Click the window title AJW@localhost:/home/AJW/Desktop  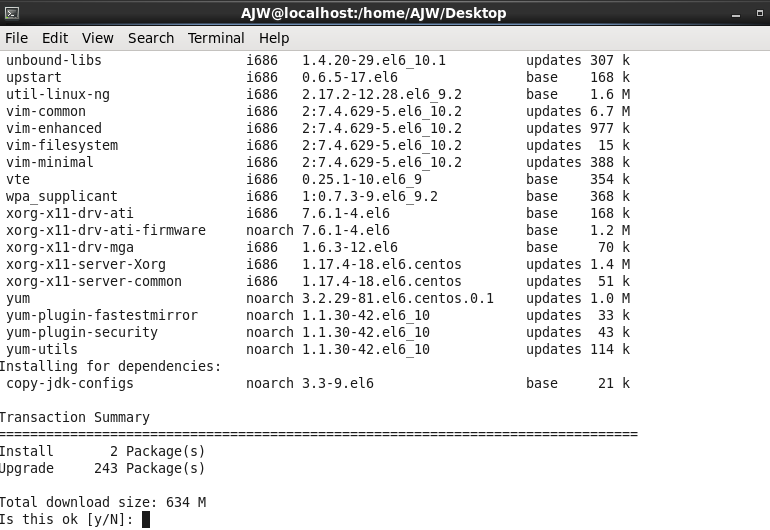tap(373, 13)
